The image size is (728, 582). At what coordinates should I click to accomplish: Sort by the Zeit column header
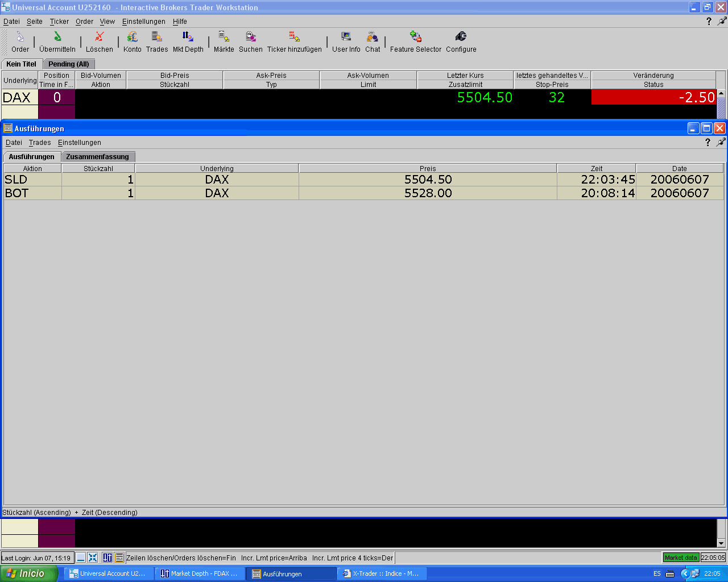click(597, 168)
